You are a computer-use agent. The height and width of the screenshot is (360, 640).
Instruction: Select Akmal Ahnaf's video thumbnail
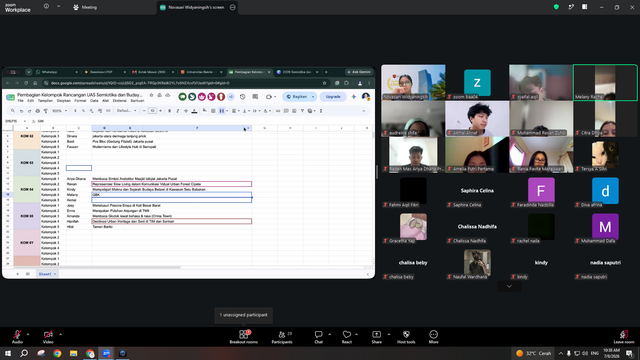tap(477, 118)
